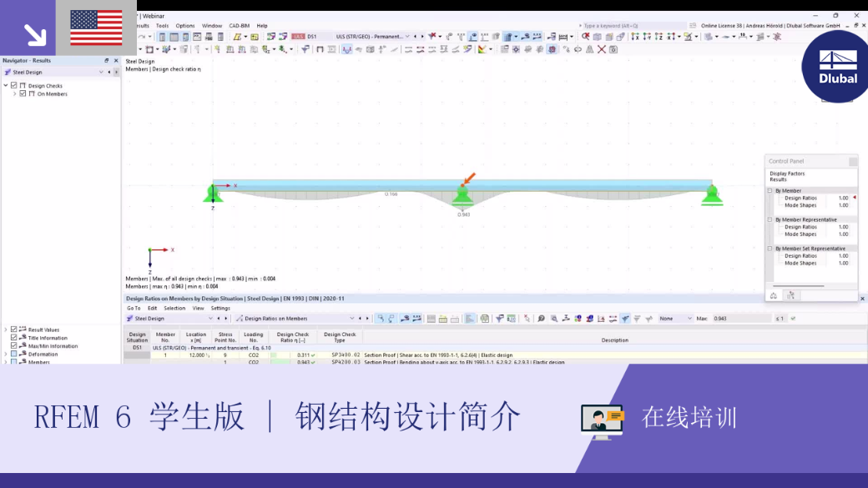
Task: Click the yellow table calculator icon
Action: click(254, 37)
